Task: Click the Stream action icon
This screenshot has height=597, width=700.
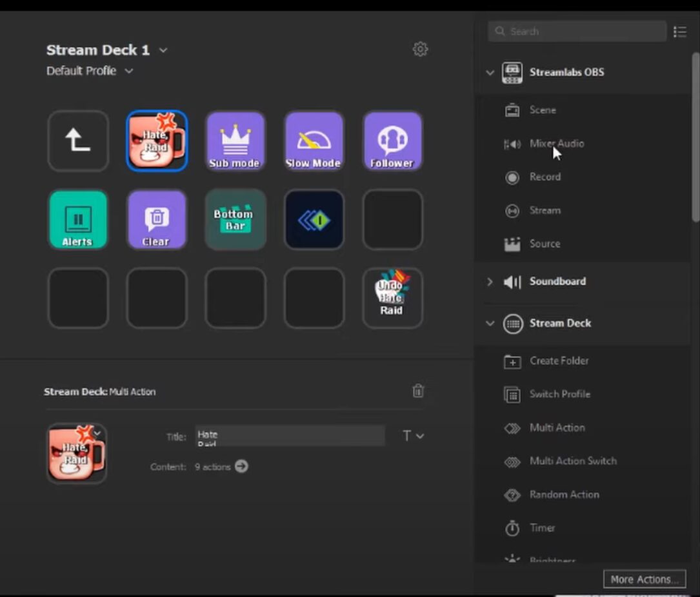Action: (512, 211)
